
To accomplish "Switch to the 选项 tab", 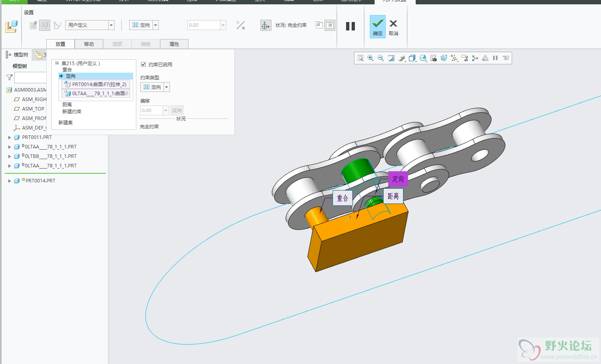I will coord(117,44).
